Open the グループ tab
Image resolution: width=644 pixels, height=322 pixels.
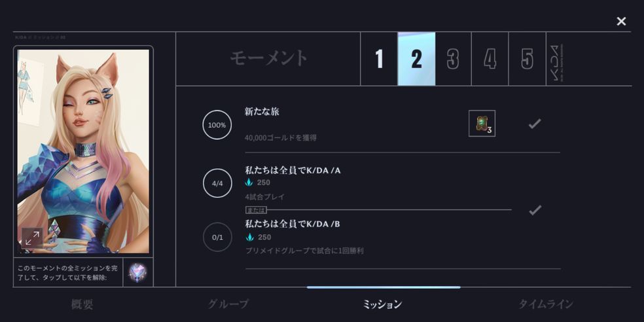pos(228,304)
